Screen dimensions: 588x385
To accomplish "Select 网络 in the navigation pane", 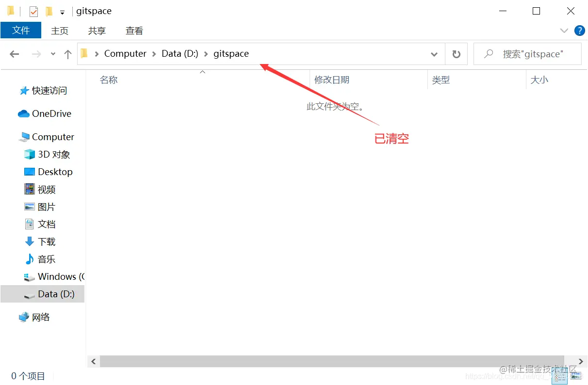I will pyautogui.click(x=34, y=318).
